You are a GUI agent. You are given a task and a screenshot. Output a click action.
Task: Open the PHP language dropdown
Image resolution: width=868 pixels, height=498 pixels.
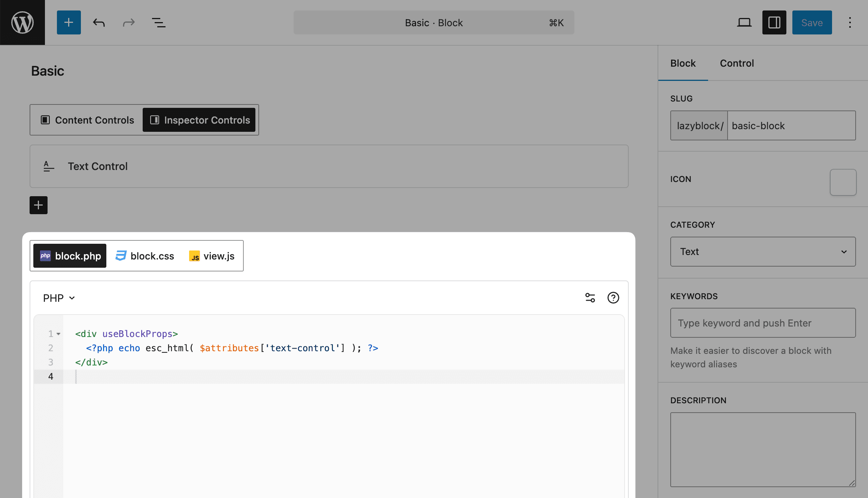point(58,298)
